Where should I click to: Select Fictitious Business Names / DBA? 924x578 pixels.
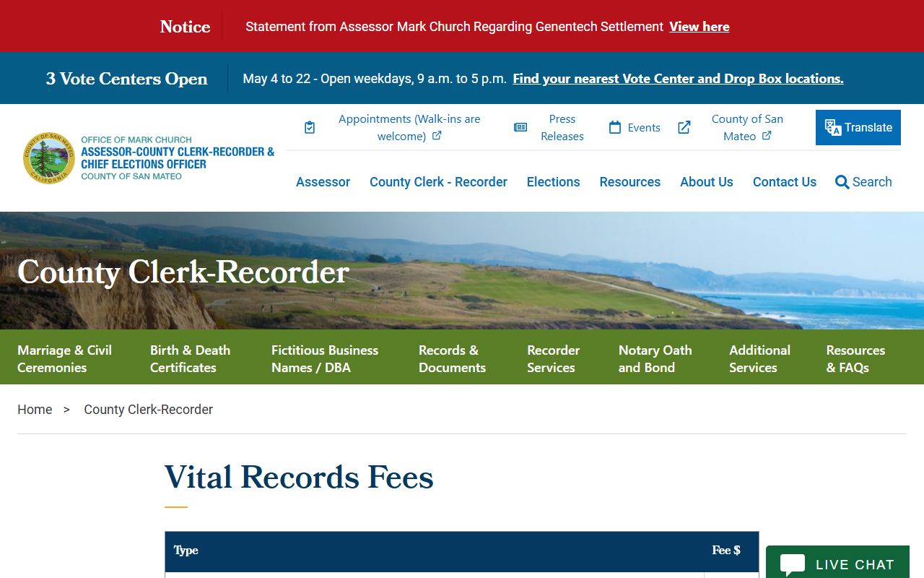coord(325,358)
